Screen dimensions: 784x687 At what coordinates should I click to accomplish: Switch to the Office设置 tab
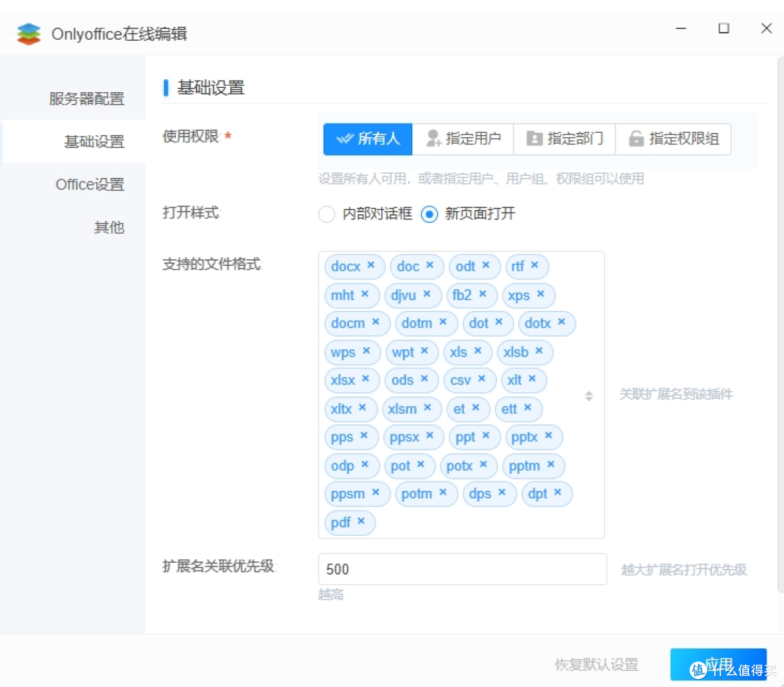[x=89, y=184]
